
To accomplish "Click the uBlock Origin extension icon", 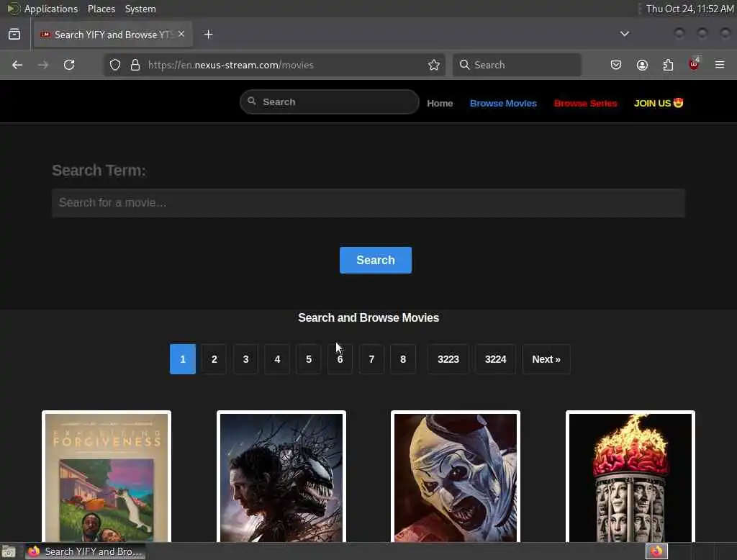I will 694,64.
